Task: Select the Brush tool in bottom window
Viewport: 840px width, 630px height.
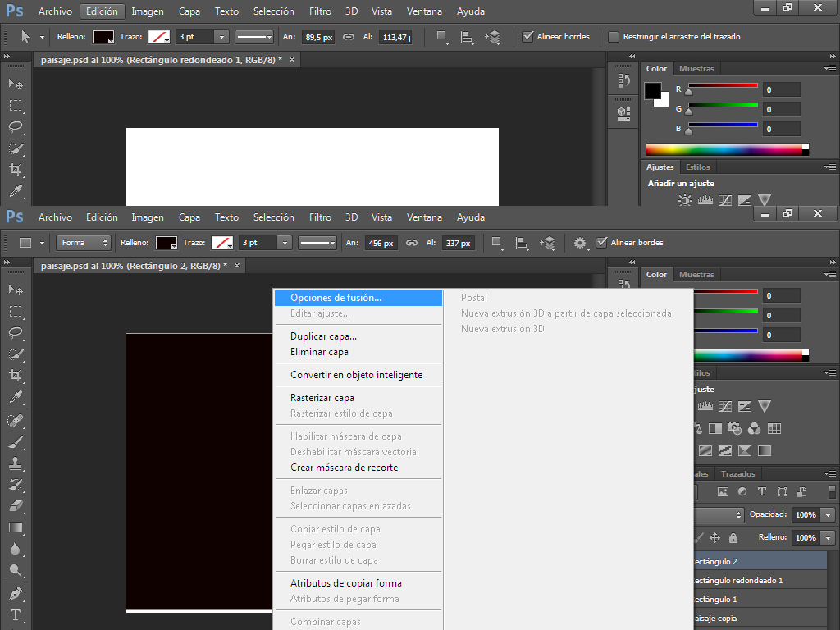Action: click(x=16, y=442)
